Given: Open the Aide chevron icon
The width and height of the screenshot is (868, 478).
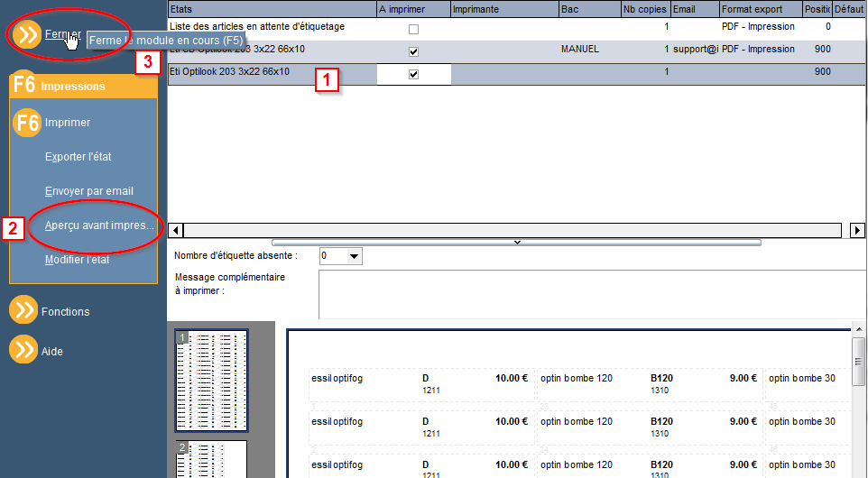Looking at the screenshot, I should (23, 350).
